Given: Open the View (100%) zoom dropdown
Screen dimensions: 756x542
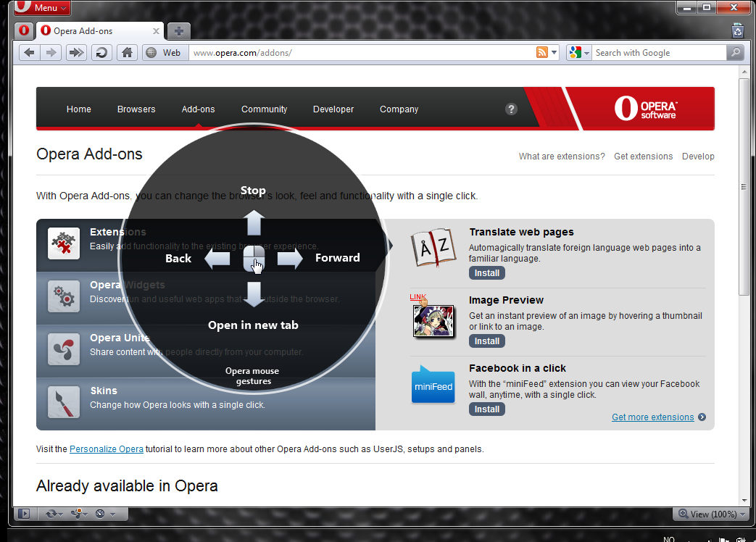Looking at the screenshot, I should [x=712, y=514].
